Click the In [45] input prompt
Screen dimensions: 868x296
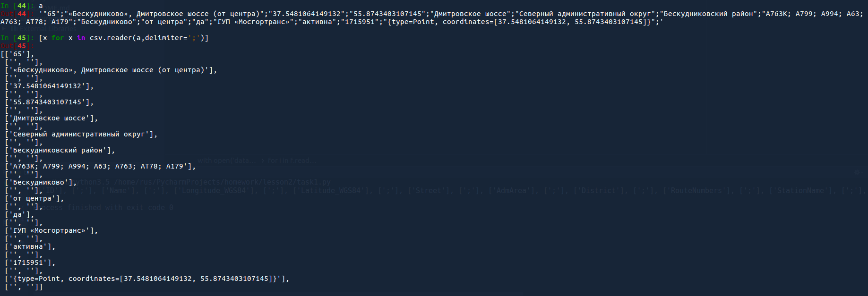click(x=15, y=38)
